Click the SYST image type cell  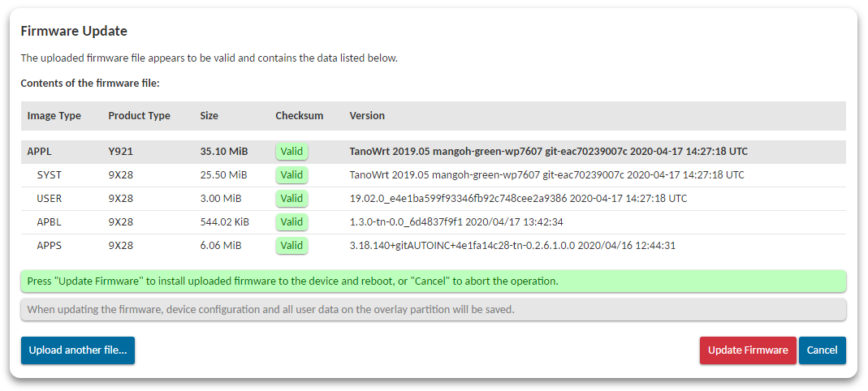50,175
